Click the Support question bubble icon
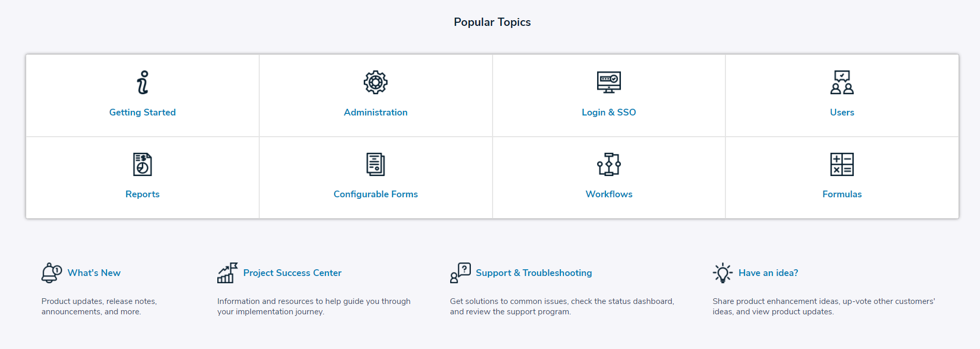The image size is (980, 349). [461, 272]
